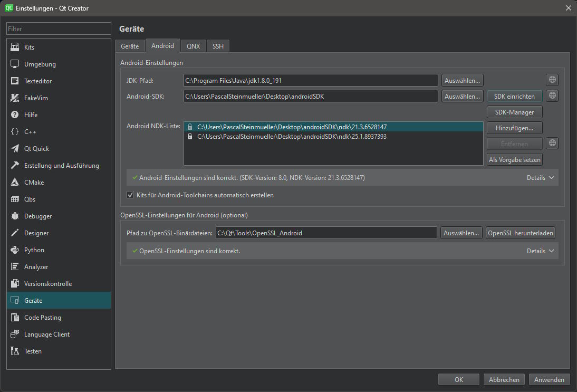Screen dimensions: 577x392
Task: Select the Designer pencil icon
Action: [x=15, y=233]
